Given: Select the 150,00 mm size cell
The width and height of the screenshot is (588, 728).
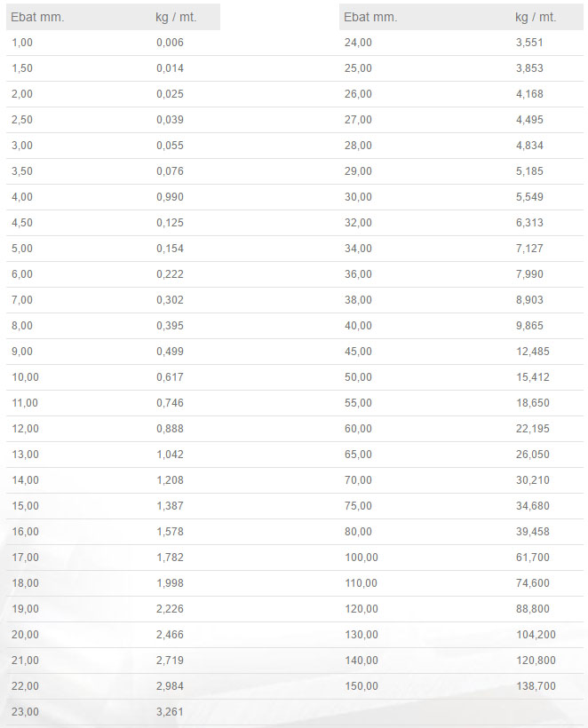Looking at the screenshot, I should tap(361, 686).
